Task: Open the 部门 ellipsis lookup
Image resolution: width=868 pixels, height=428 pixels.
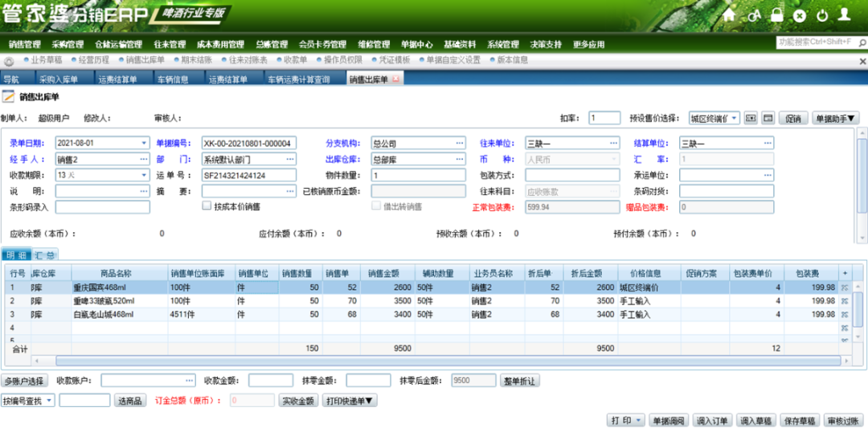Action: [x=290, y=159]
